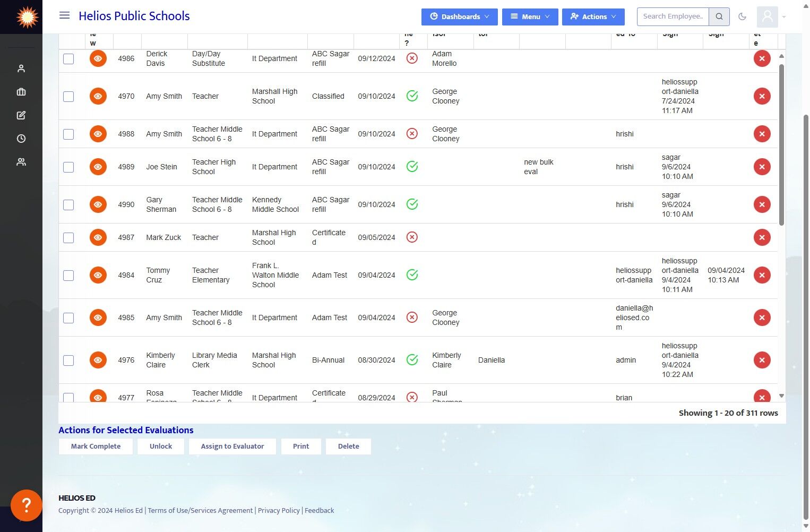View Kimberly Claire's evaluation 4976
Viewport: 810px width, 532px height.
(98, 360)
